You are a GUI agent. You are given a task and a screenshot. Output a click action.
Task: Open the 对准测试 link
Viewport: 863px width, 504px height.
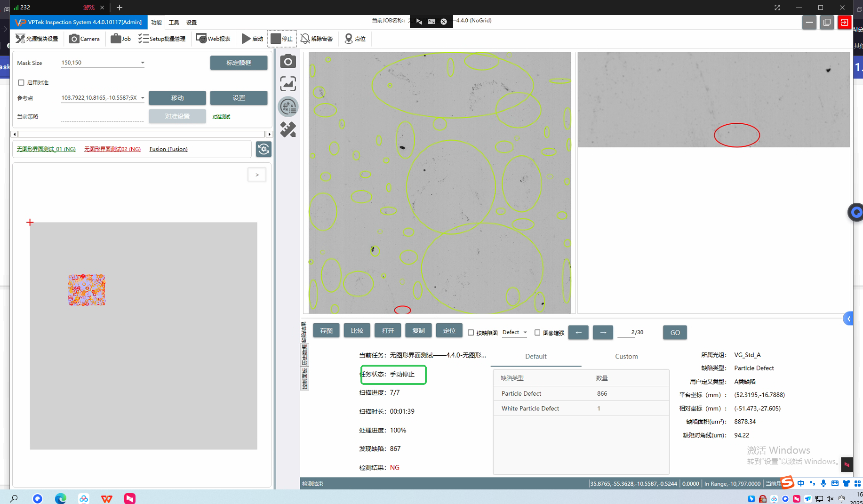221,117
